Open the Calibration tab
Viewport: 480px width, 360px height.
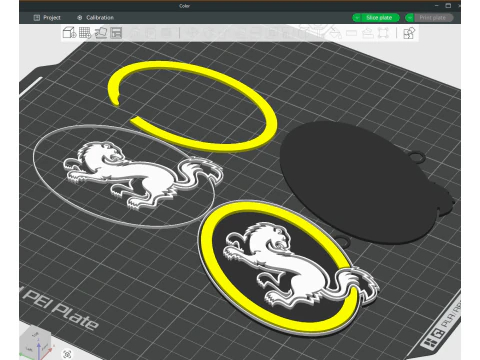tap(95, 18)
